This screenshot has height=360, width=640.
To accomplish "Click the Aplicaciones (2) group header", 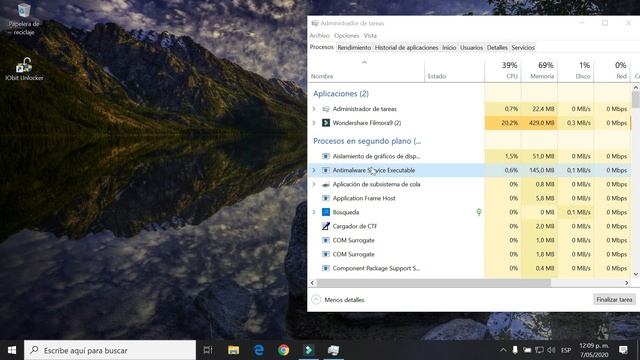I will 341,94.
